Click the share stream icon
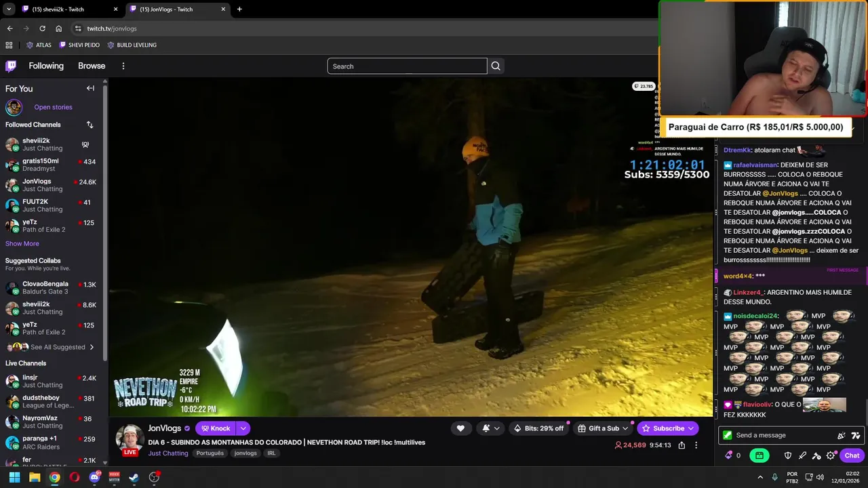This screenshot has width=868, height=488. tap(682, 445)
